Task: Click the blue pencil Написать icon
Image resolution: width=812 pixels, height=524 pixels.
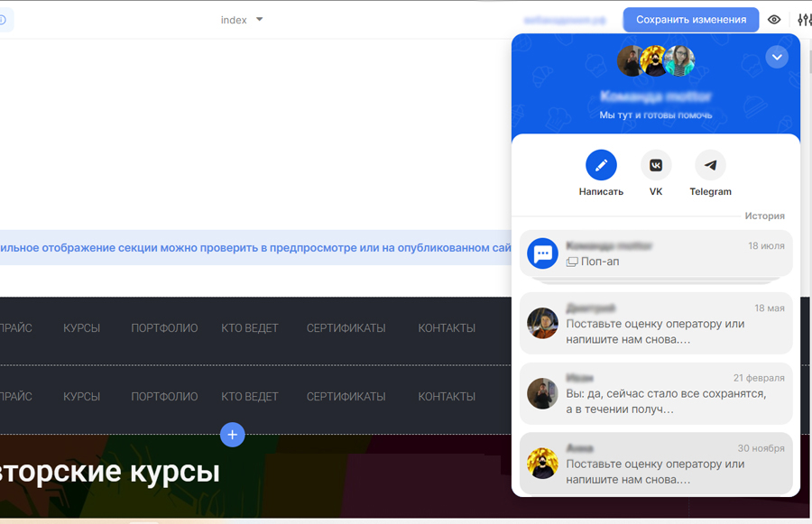Action: pos(601,166)
